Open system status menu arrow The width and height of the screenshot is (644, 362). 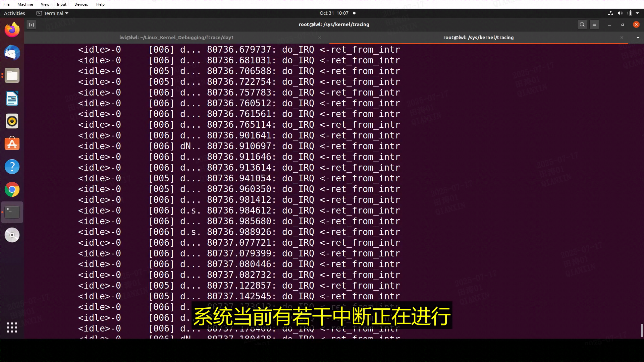[637, 13]
